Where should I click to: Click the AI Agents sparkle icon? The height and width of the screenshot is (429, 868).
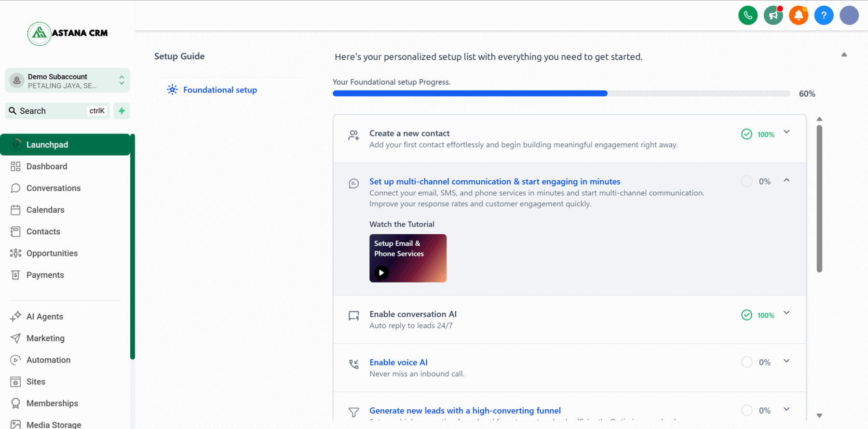[x=15, y=316]
